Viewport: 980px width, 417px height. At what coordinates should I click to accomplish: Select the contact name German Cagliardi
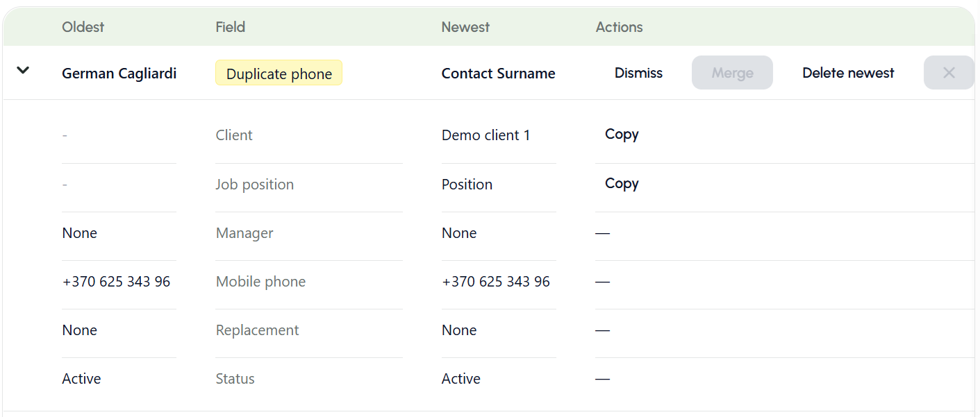[119, 73]
